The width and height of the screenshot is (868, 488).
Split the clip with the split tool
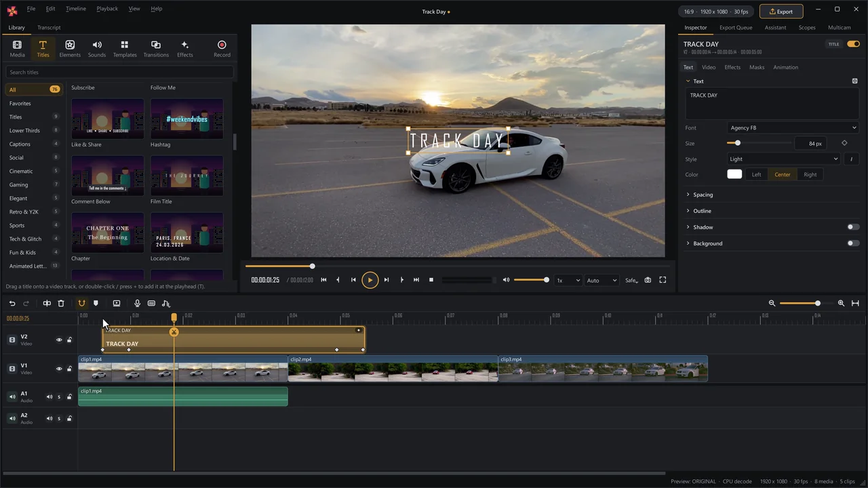(x=47, y=304)
